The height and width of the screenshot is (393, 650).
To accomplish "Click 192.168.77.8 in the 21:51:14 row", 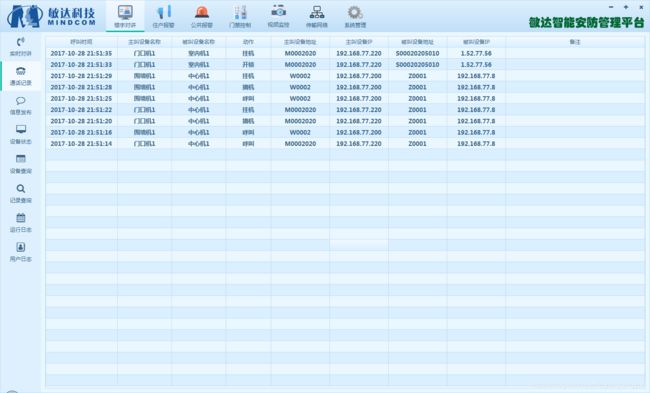I will pos(476,143).
